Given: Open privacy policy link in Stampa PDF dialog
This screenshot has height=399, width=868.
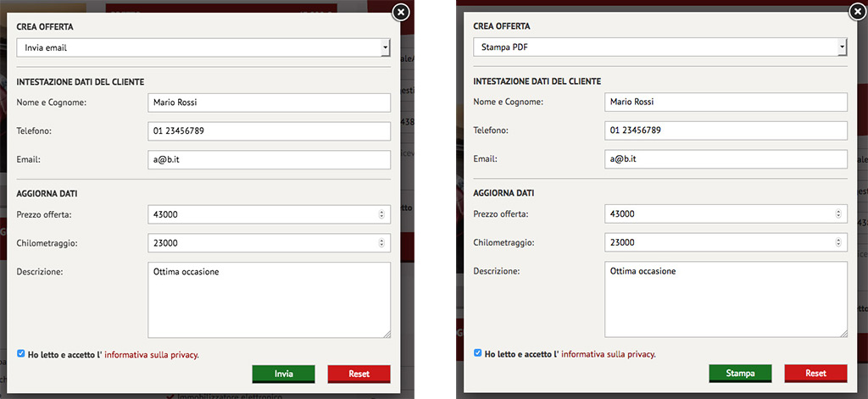Looking at the screenshot, I should pos(608,355).
